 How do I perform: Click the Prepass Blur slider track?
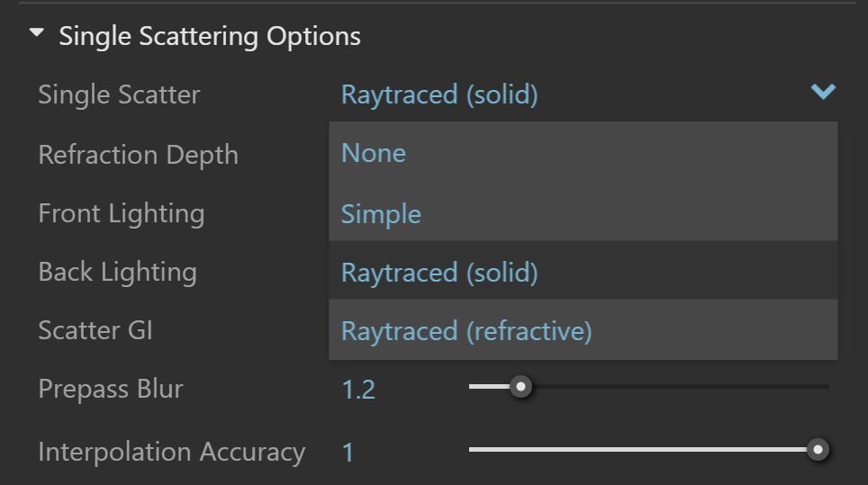coord(675,387)
